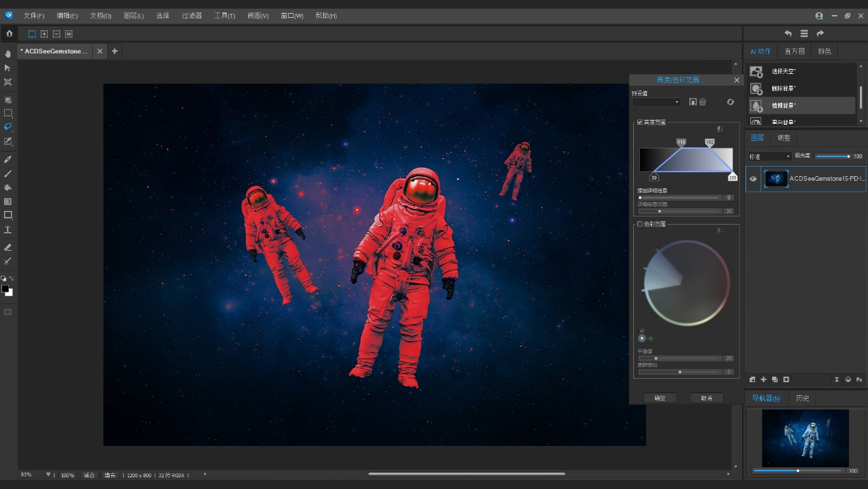Enable the 色彩范围 checkbox

[640, 224]
